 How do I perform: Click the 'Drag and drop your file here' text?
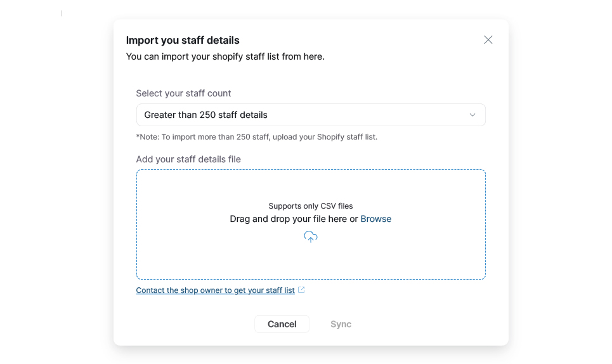289,219
